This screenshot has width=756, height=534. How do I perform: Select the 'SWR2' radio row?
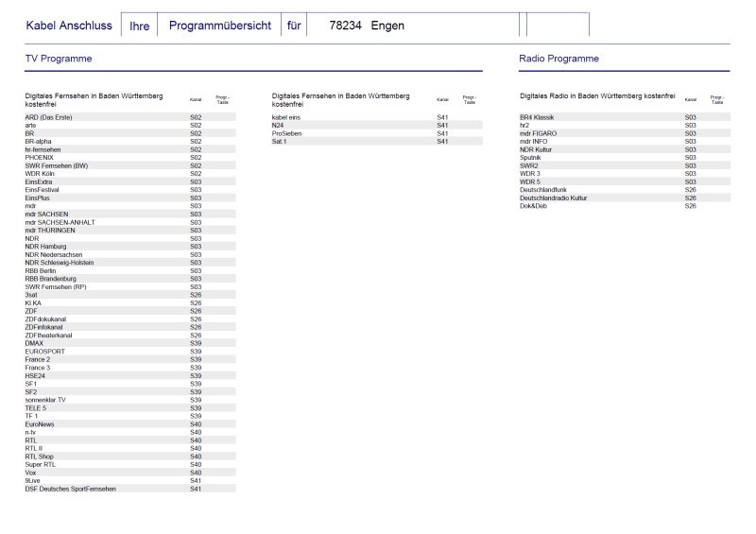tap(625, 165)
